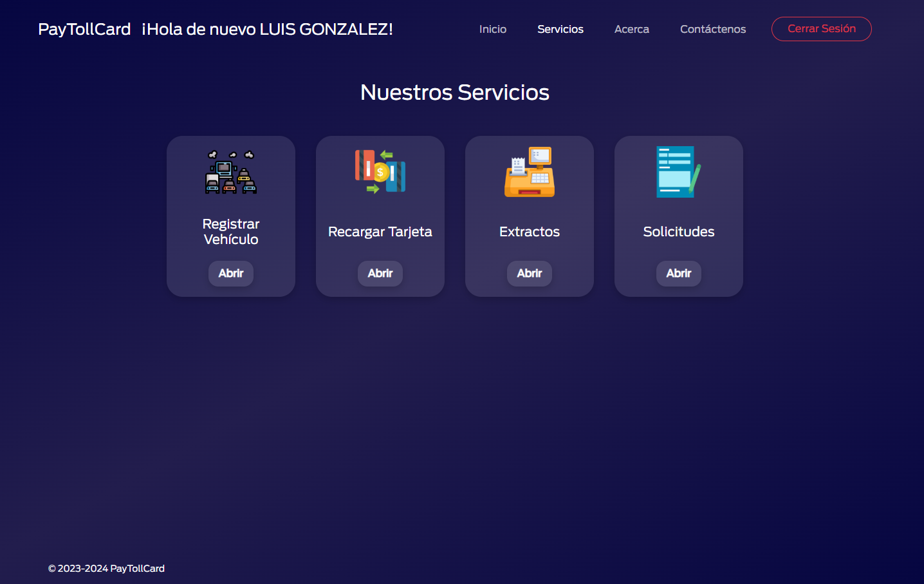The width and height of the screenshot is (924, 584).
Task: Open the Contáctenos navigation link
Action: [x=713, y=29]
